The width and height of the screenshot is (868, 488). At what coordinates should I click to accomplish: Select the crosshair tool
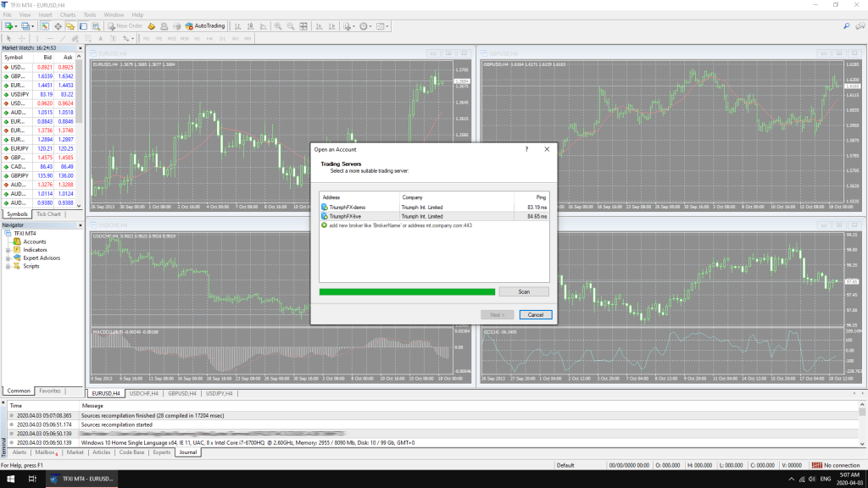(x=22, y=39)
